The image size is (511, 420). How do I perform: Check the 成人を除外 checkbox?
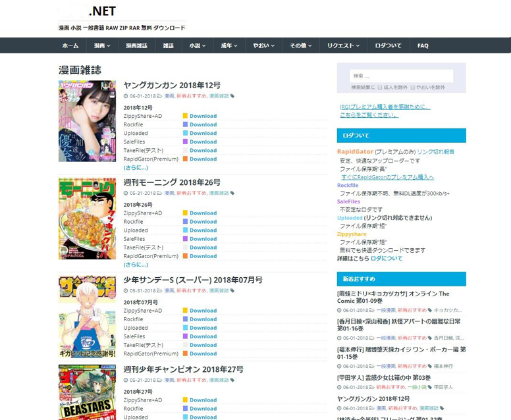[x=380, y=88]
